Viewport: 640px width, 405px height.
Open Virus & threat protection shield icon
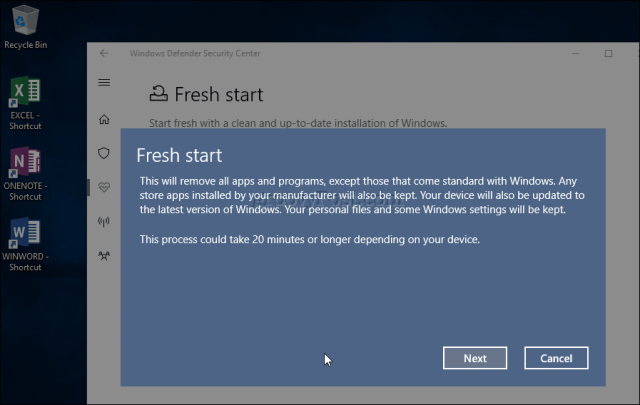[104, 153]
